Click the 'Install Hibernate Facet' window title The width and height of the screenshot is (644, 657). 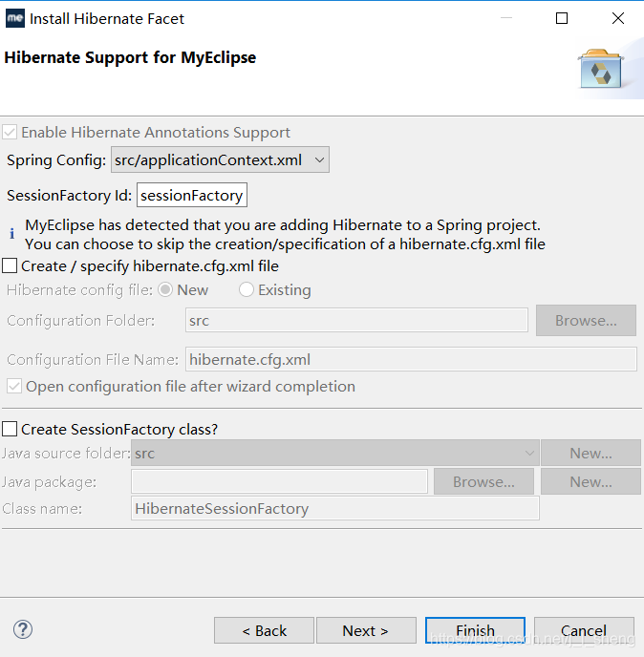(107, 19)
